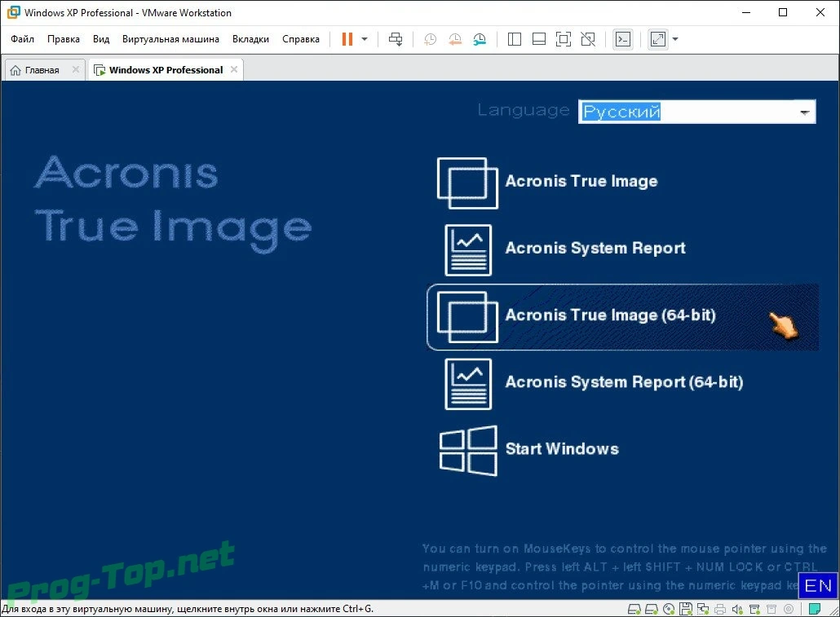Click the EN keyboard layout indicator

[817, 585]
